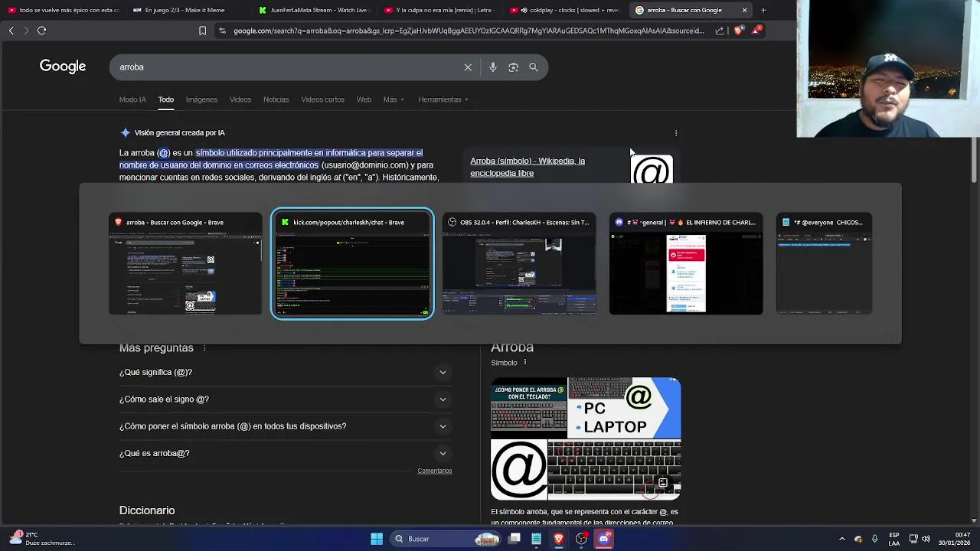Open microphone tray icon
Screen dimensions: 980x551
tap(874, 539)
